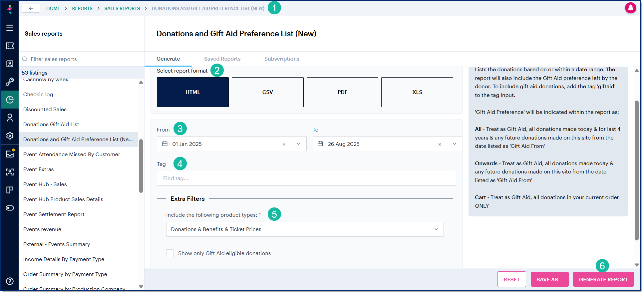Open Event Attendance Missed By Customer report
The height and width of the screenshot is (294, 644).
tap(72, 154)
